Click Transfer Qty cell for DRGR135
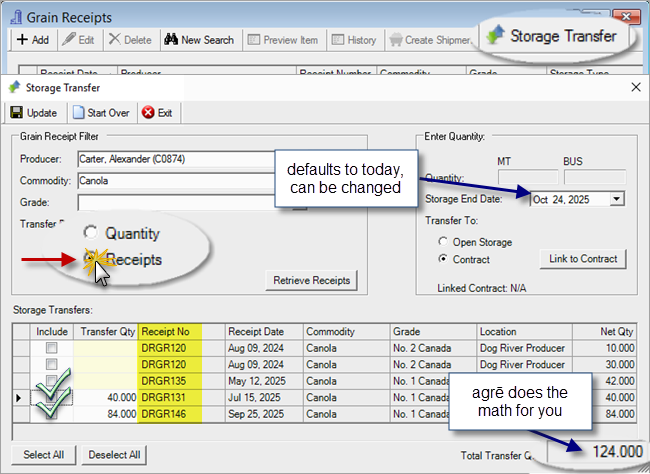This screenshot has width=650, height=474. point(106,381)
